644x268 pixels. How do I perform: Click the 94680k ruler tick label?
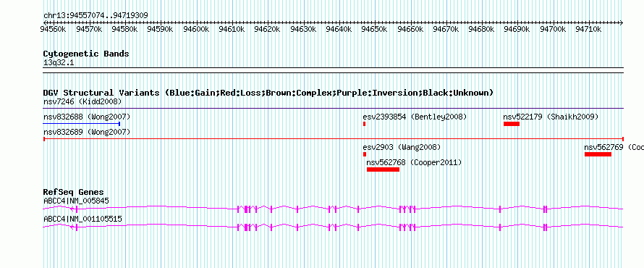pyautogui.click(x=482, y=29)
